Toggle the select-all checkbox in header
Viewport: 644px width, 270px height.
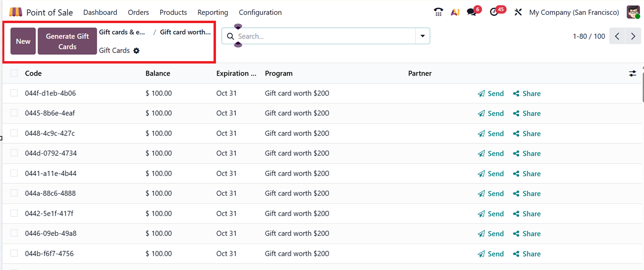click(14, 73)
